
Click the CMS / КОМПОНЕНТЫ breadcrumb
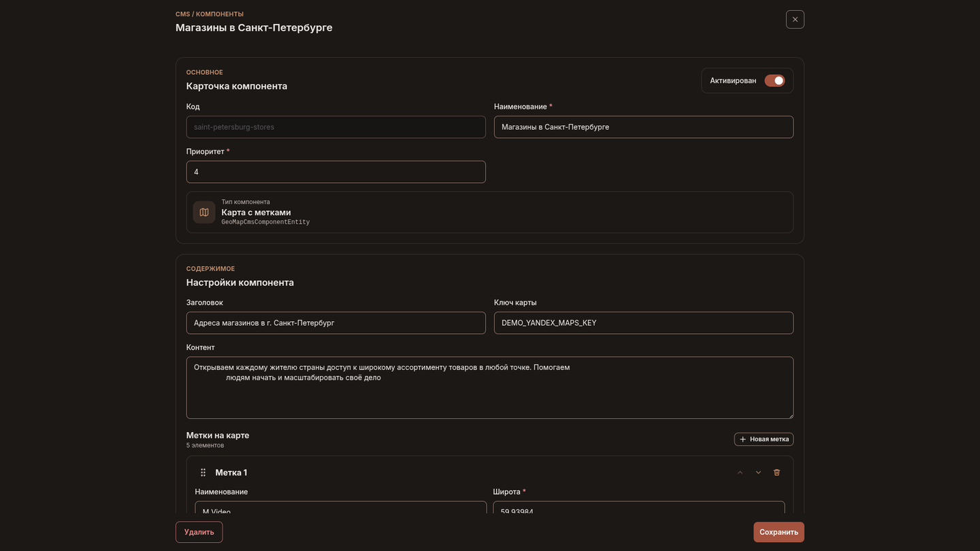coord(210,14)
